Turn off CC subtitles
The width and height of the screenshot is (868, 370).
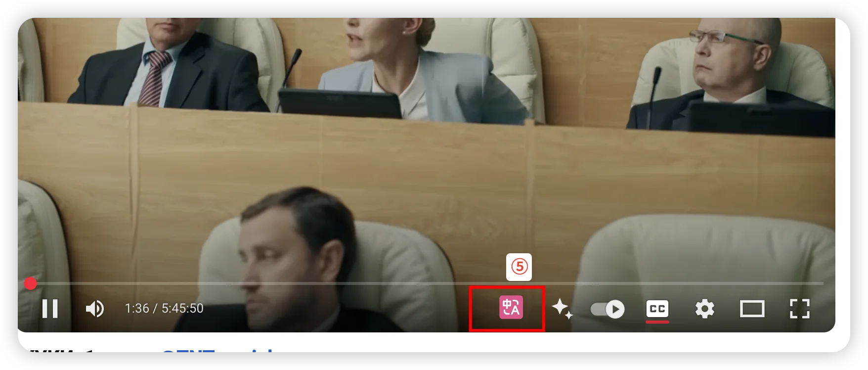coord(657,309)
